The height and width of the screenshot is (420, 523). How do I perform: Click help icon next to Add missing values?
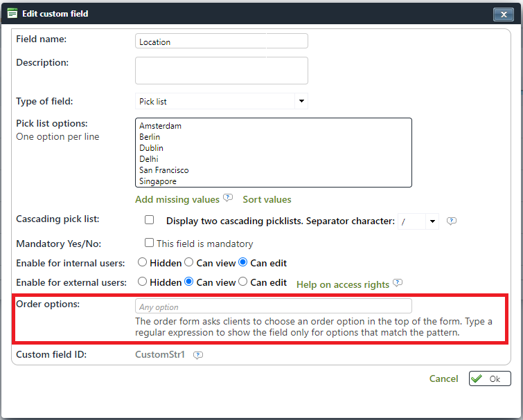pos(228,199)
